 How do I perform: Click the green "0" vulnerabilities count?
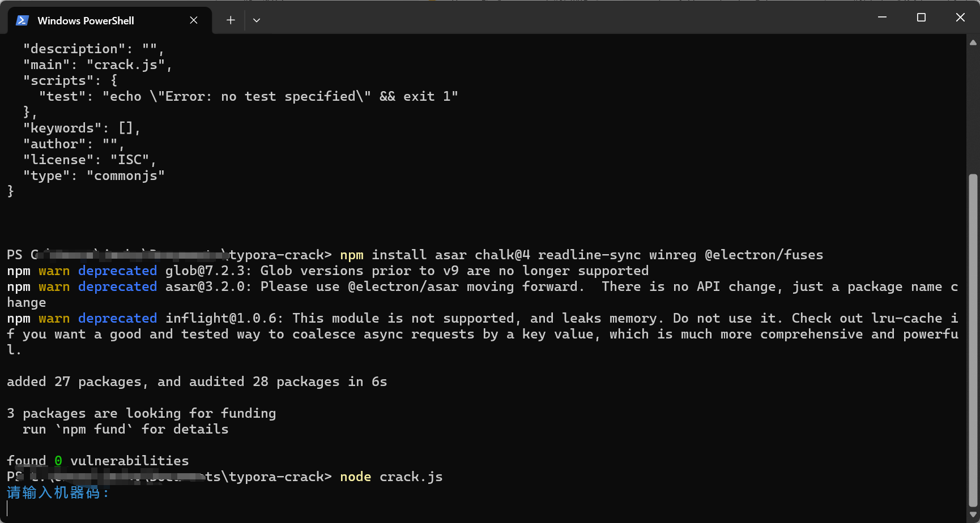[x=58, y=461]
